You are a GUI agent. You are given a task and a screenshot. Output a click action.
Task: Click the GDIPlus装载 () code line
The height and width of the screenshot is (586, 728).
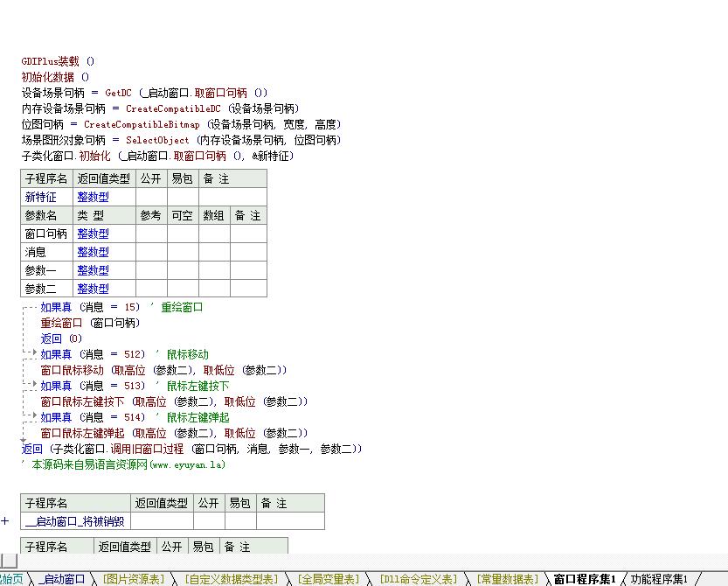point(58,61)
